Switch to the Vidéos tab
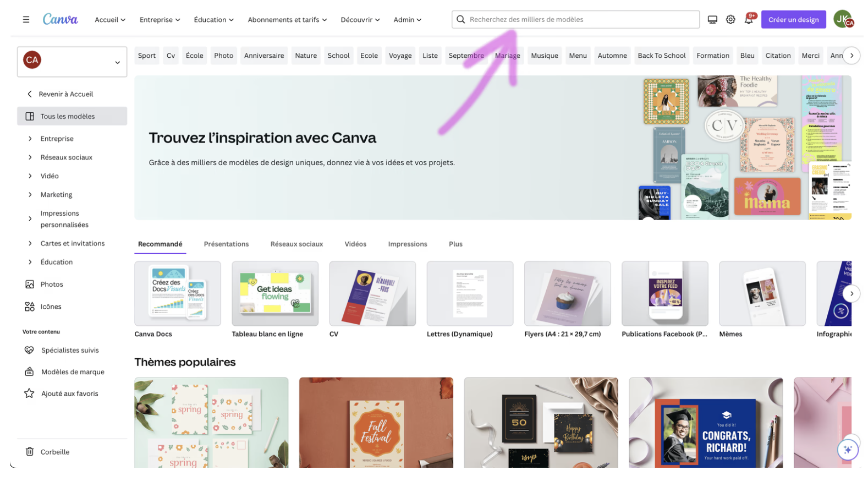Viewport: 868px width, 481px height. coord(355,244)
